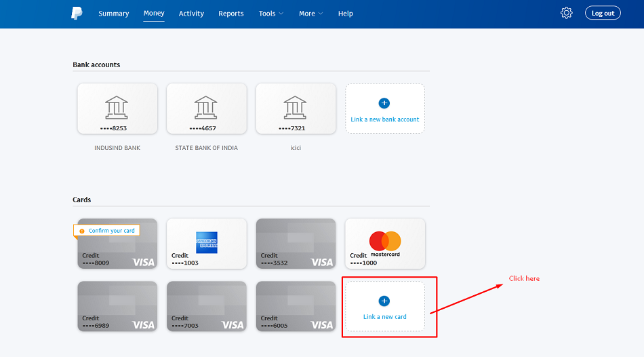
Task: Open the Summary tab
Action: tap(114, 14)
